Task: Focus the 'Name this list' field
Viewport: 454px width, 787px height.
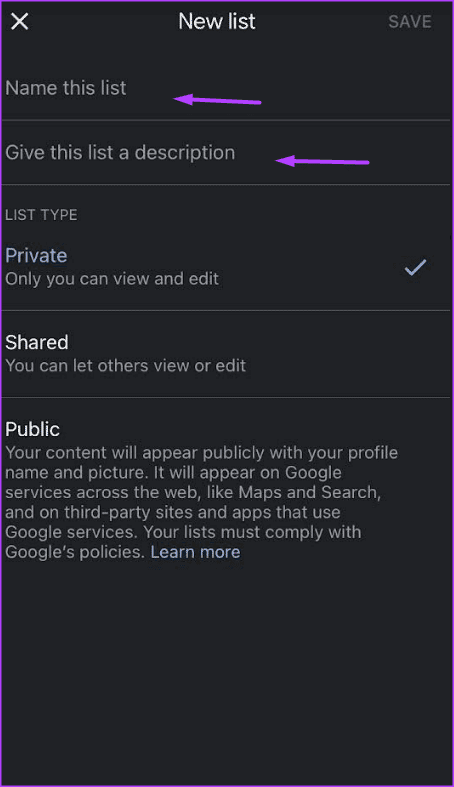Action: [x=227, y=88]
